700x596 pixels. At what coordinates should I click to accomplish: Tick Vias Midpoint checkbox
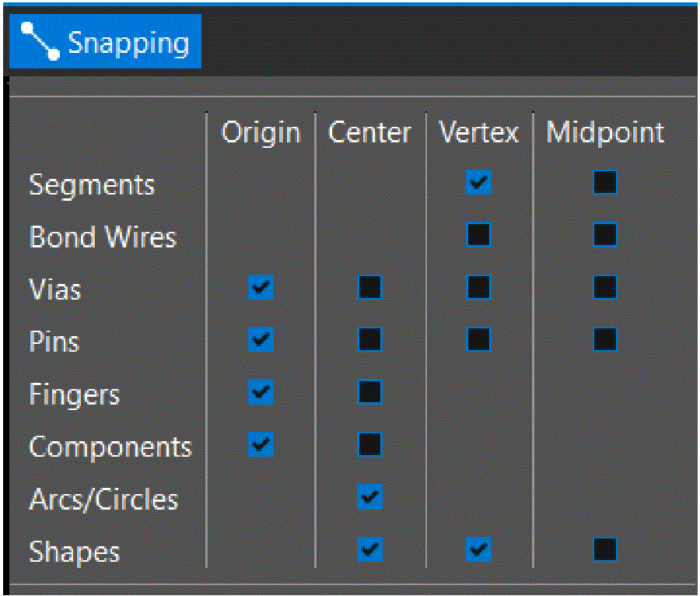click(x=604, y=289)
